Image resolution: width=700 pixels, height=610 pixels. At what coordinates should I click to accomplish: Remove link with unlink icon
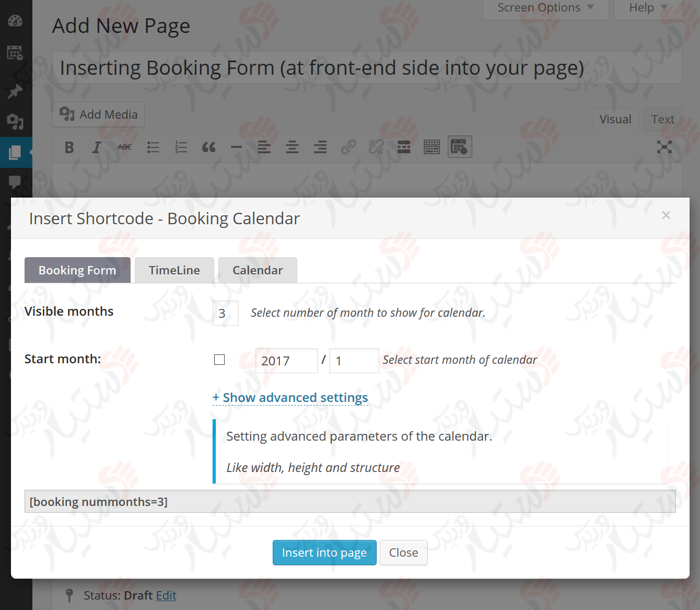tap(376, 147)
